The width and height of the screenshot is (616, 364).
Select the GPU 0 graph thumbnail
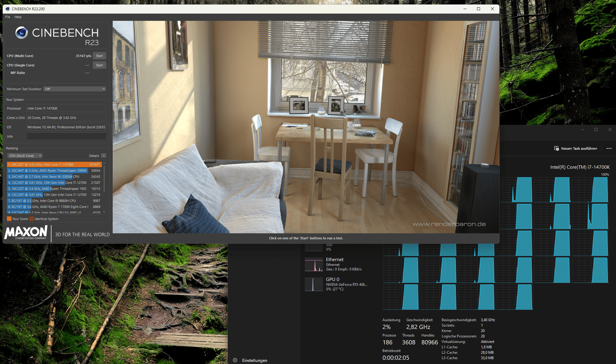[x=314, y=284]
